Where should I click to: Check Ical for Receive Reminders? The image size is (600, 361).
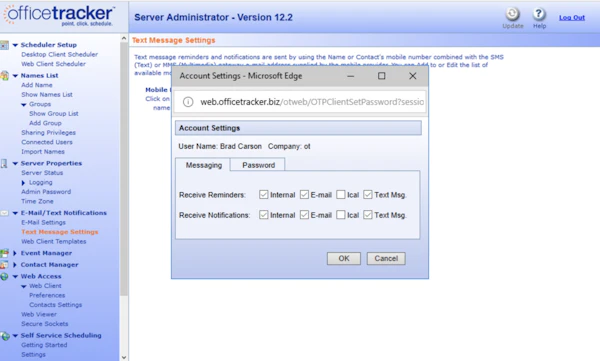[341, 194]
